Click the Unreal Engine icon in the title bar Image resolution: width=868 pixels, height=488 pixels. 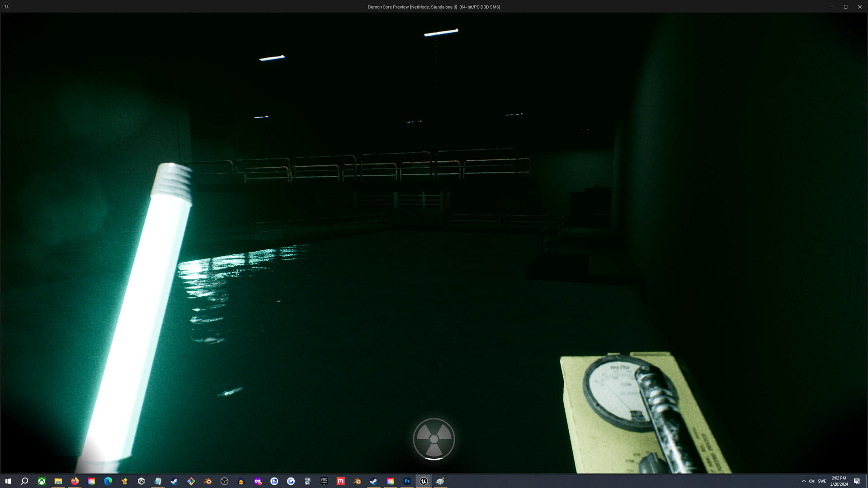tap(6, 7)
